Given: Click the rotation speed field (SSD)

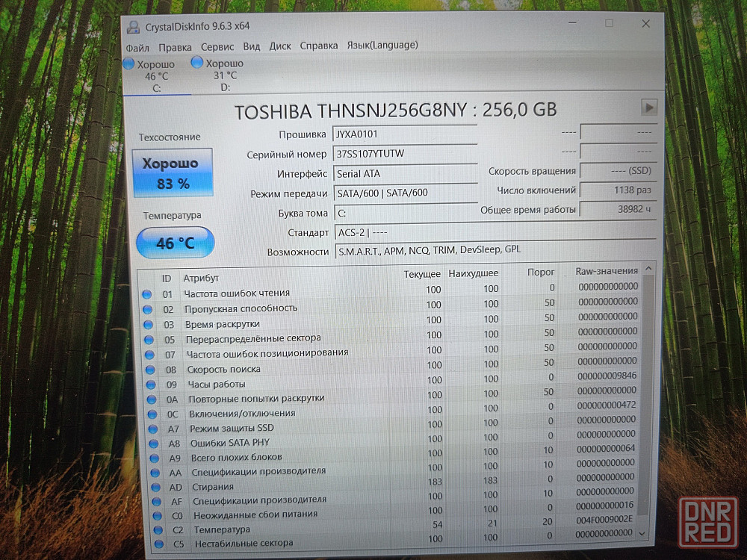Looking at the screenshot, I should (618, 170).
